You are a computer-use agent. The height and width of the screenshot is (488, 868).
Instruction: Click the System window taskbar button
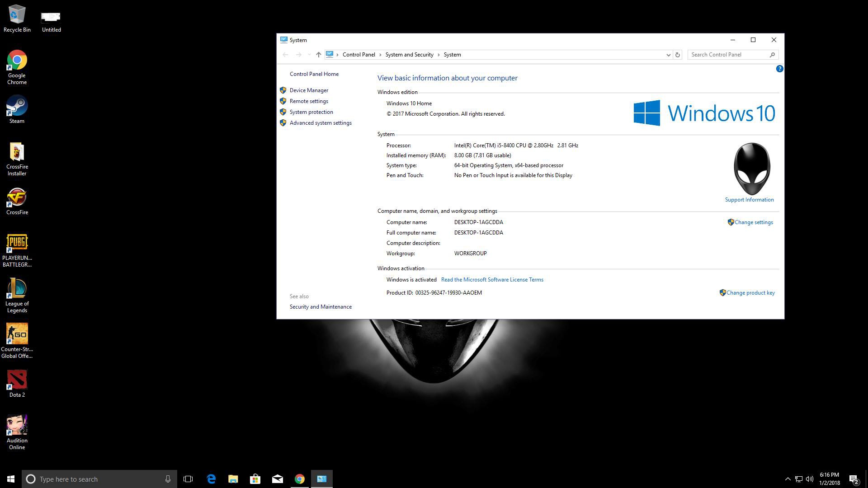click(321, 479)
